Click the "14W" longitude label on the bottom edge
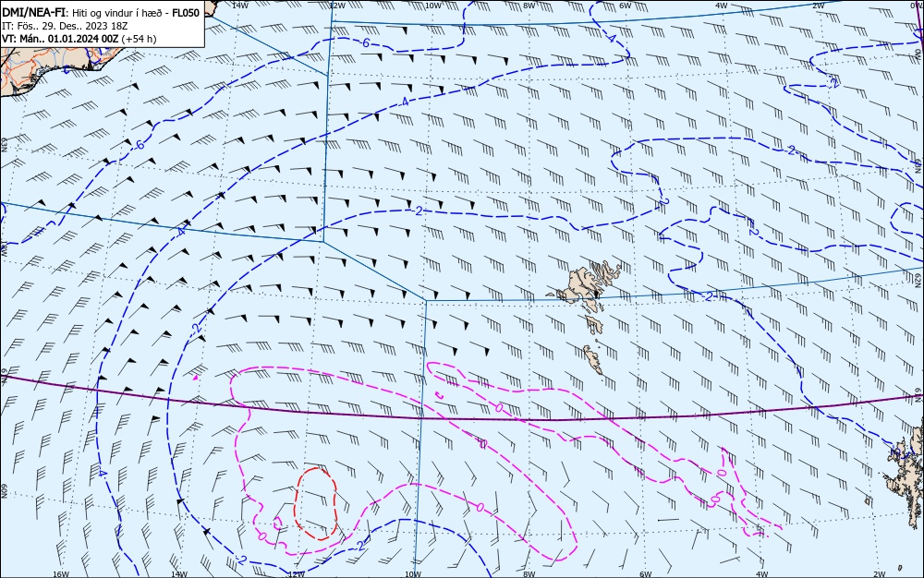 click(178, 574)
